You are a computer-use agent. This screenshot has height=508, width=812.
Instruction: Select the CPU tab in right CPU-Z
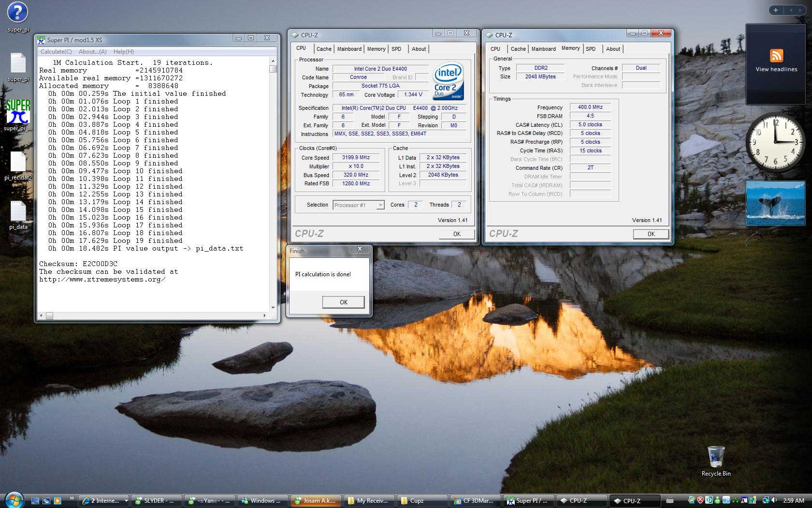495,49
